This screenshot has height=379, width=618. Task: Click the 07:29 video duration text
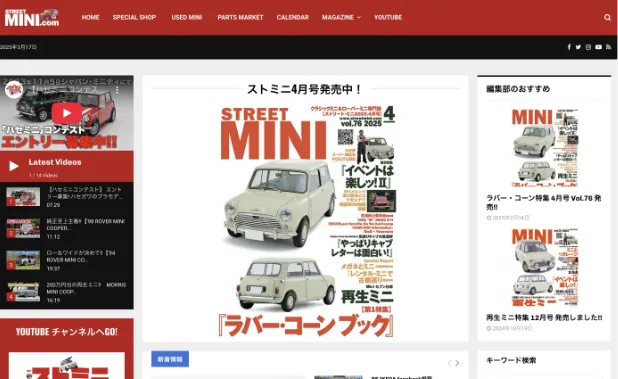pyautogui.click(x=53, y=205)
